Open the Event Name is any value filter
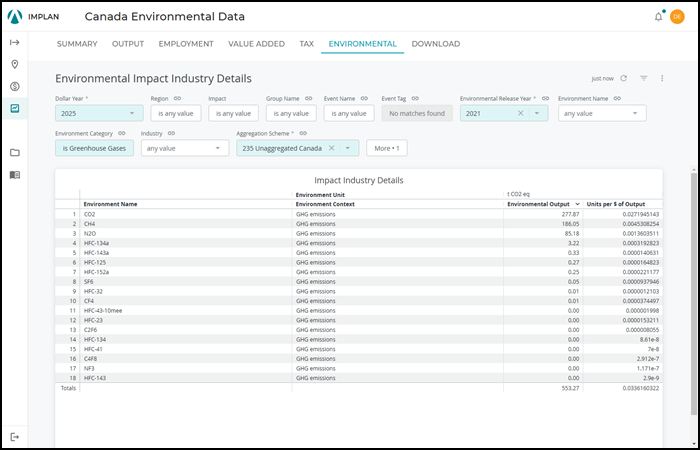 click(349, 113)
